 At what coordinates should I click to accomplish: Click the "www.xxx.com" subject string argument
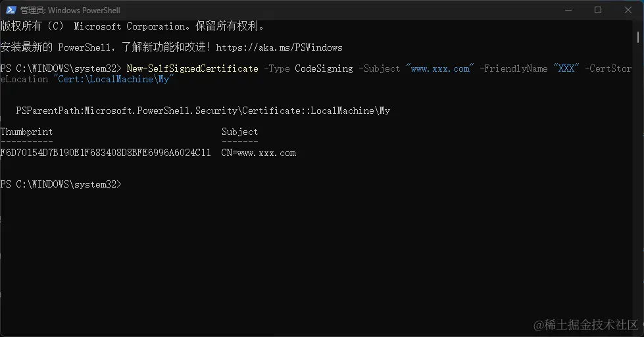tap(439, 68)
